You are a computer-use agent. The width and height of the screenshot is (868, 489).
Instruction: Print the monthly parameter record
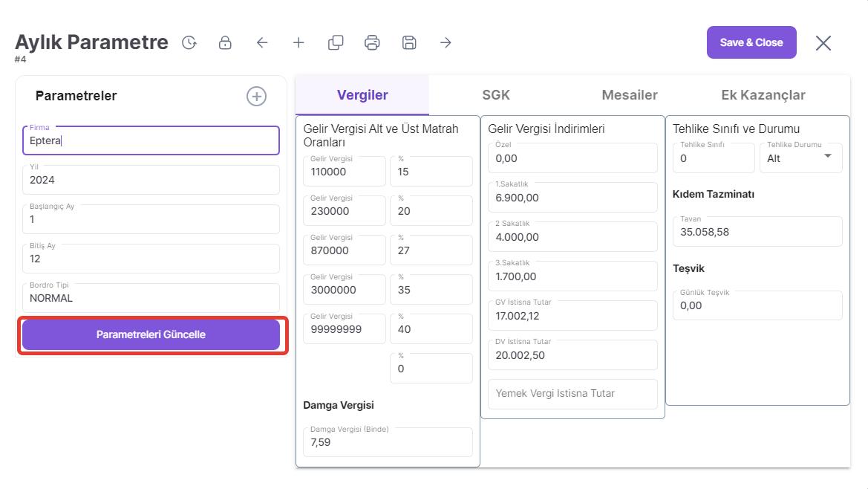pos(372,43)
